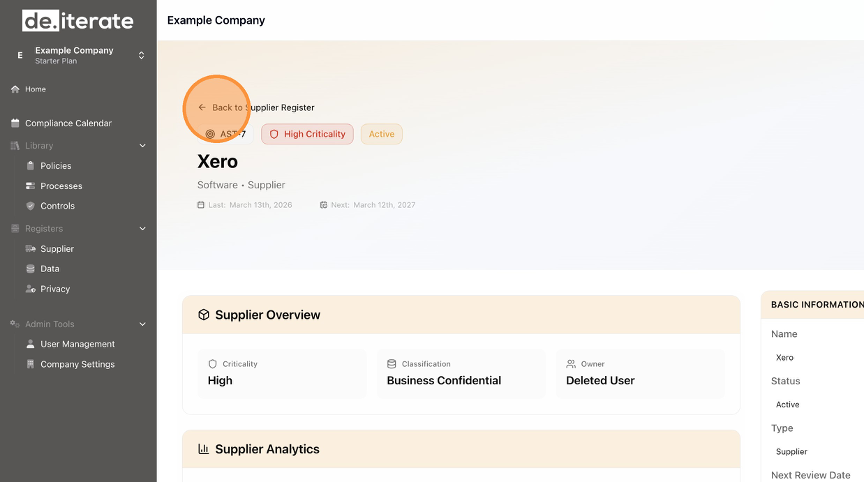Screen dimensions: 864x482
Task: Open Company Settings page
Action: pos(77,364)
